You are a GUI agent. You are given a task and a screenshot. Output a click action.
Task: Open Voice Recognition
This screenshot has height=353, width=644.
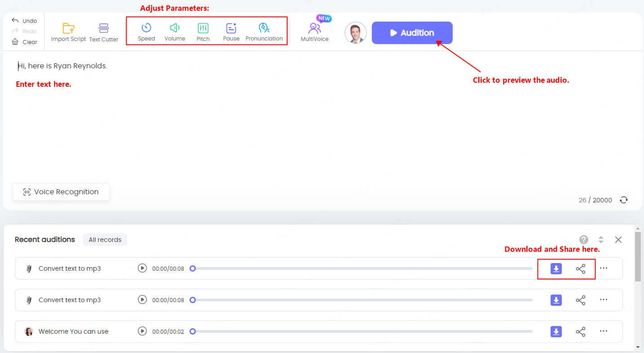click(x=61, y=192)
